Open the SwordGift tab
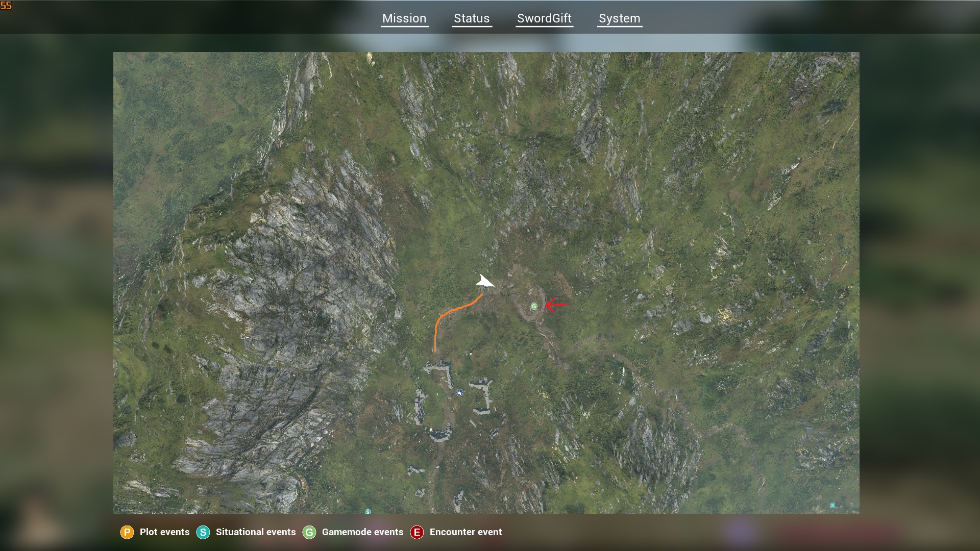Image resolution: width=980 pixels, height=551 pixels. tap(544, 18)
